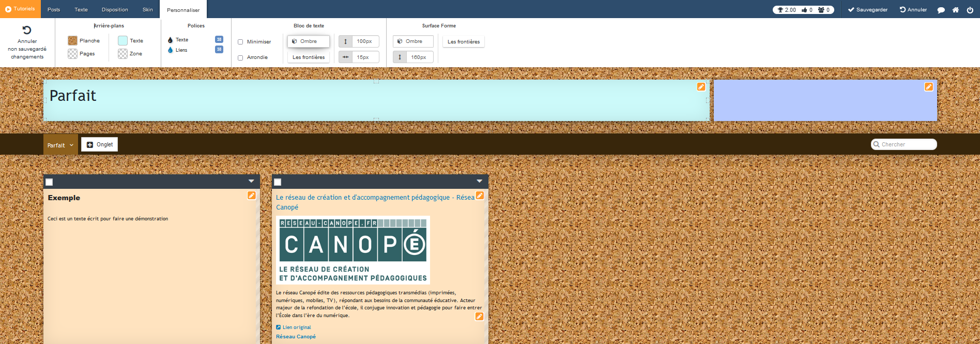The image size is (980, 344).
Task: Pick the Zone background swatch
Action: tap(122, 54)
